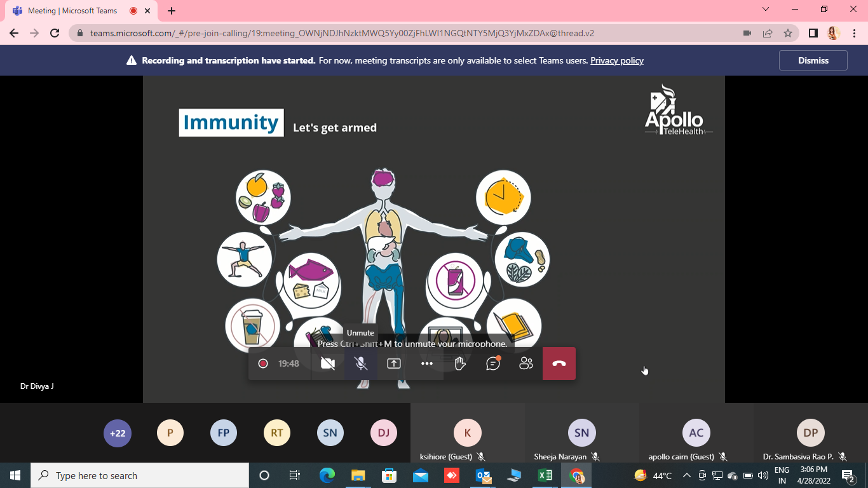The width and height of the screenshot is (868, 488).
Task: Select the RT participant avatar
Action: [x=277, y=433]
